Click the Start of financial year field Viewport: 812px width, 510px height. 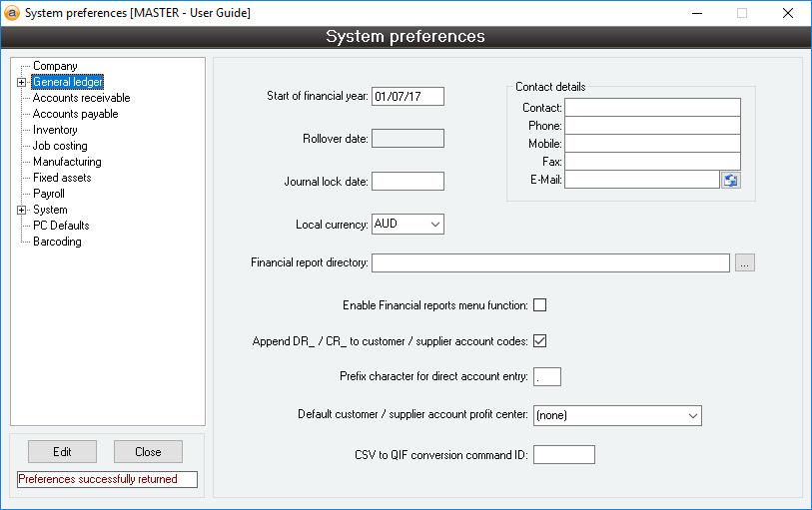point(407,97)
